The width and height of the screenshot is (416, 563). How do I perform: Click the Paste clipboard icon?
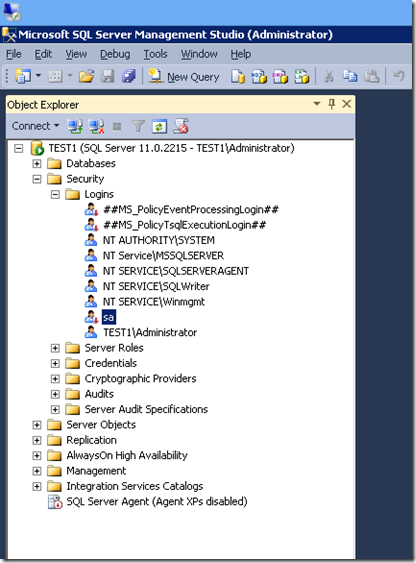372,76
